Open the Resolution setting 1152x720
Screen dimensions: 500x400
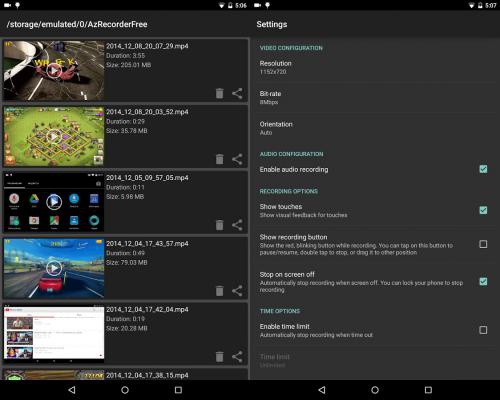pos(375,68)
